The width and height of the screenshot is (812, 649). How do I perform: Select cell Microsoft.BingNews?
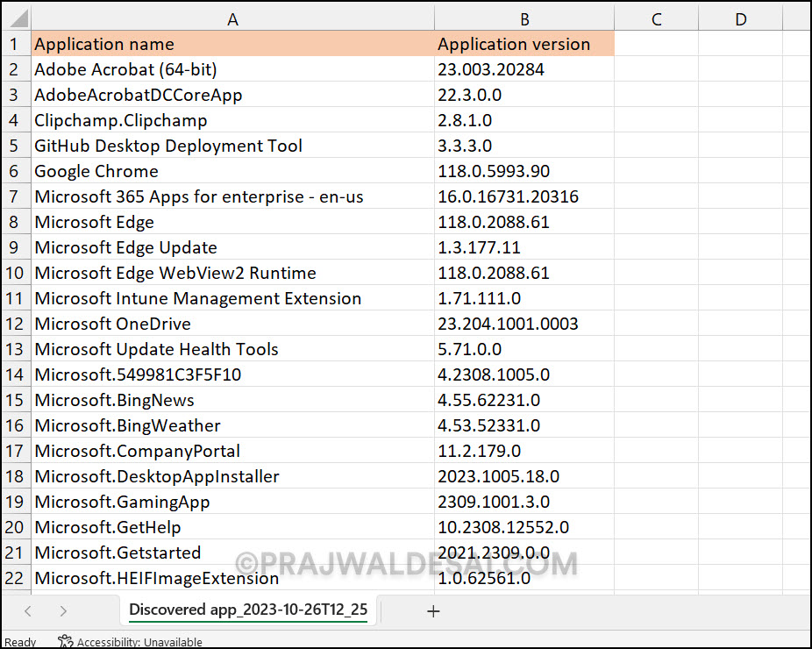coord(232,400)
